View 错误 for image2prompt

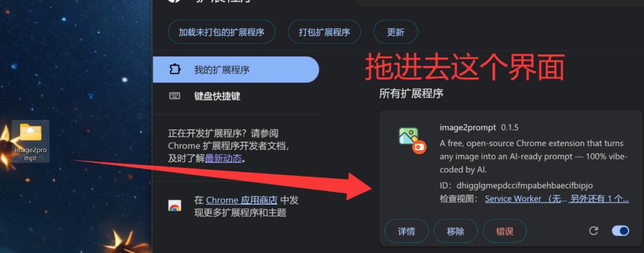pyautogui.click(x=505, y=232)
